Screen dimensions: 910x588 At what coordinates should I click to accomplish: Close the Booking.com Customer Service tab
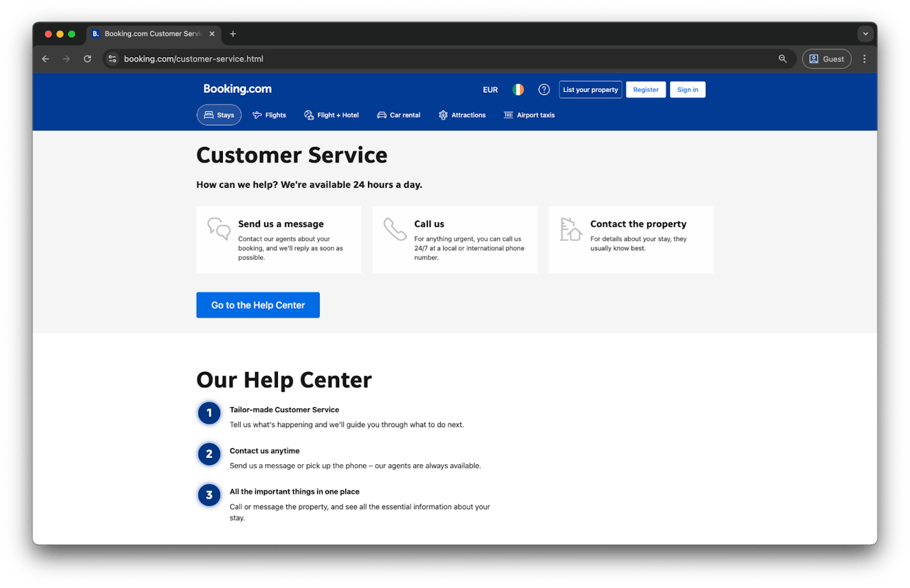coord(212,34)
